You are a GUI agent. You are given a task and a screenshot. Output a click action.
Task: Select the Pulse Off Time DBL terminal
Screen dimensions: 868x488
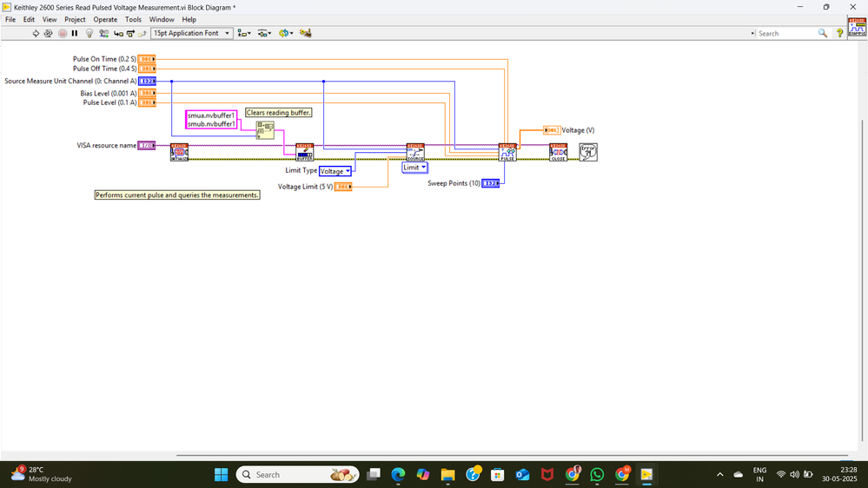pos(147,69)
